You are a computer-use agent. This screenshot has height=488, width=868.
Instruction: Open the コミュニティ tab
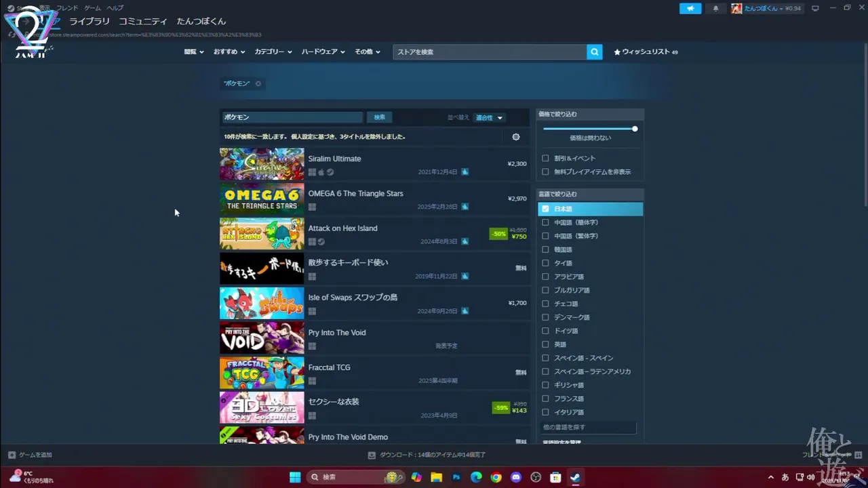pyautogui.click(x=143, y=22)
